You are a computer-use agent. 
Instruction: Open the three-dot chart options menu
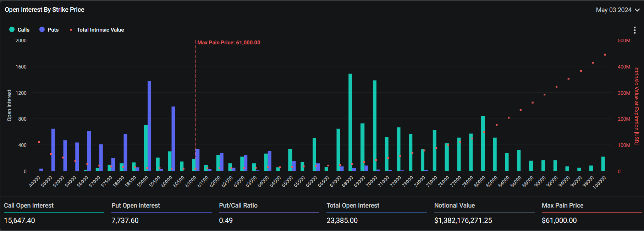coord(634,30)
